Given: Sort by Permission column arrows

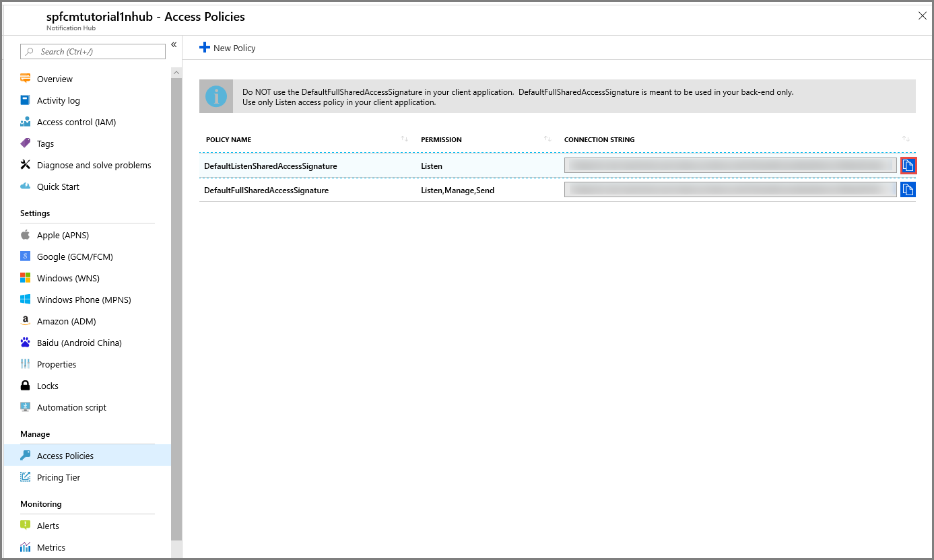Looking at the screenshot, I should [x=548, y=139].
